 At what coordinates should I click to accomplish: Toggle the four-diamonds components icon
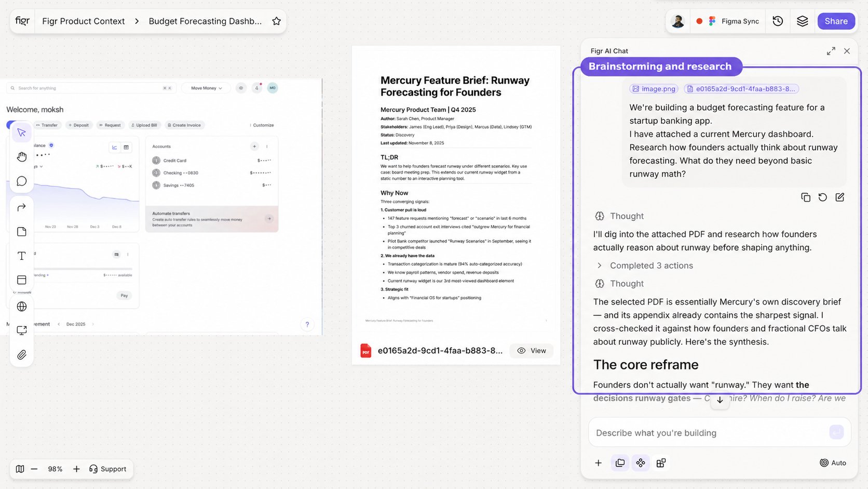[641, 463]
